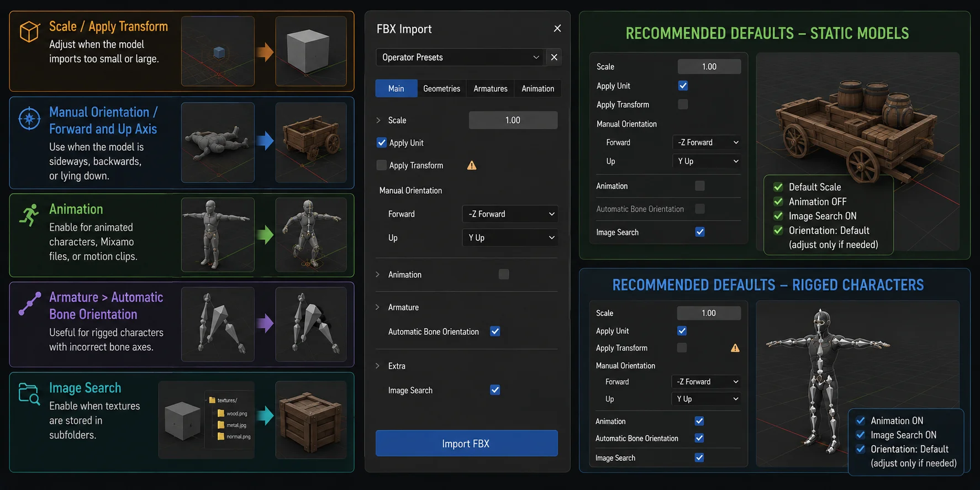Click the cube icon beside Scale / Apply Transform
This screenshot has height=490, width=980.
click(29, 32)
